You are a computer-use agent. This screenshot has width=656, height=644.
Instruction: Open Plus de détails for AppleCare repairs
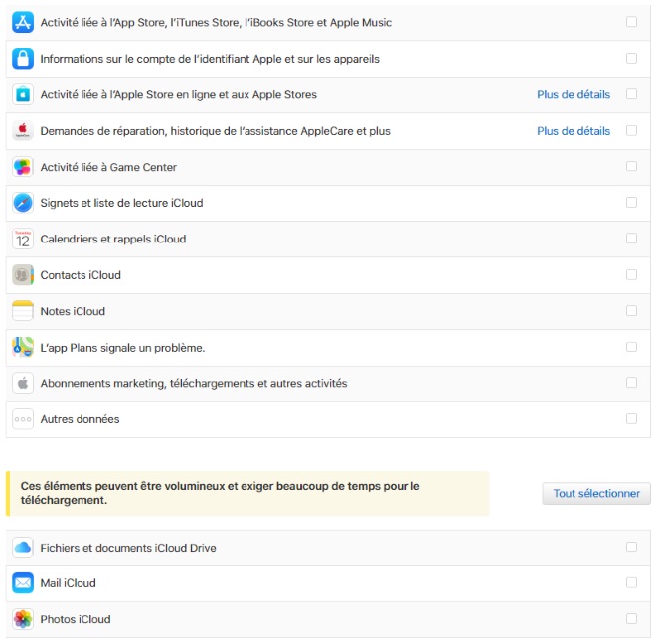[x=574, y=131]
